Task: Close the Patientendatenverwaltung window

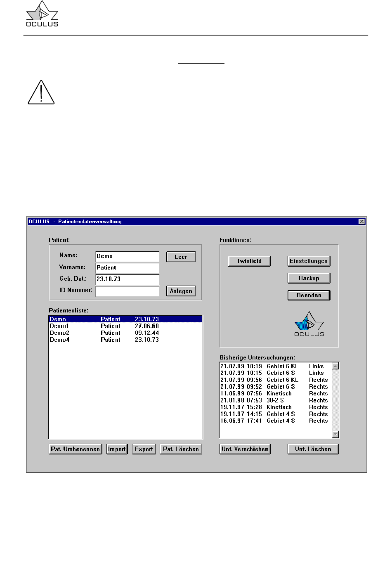Action: [362, 222]
